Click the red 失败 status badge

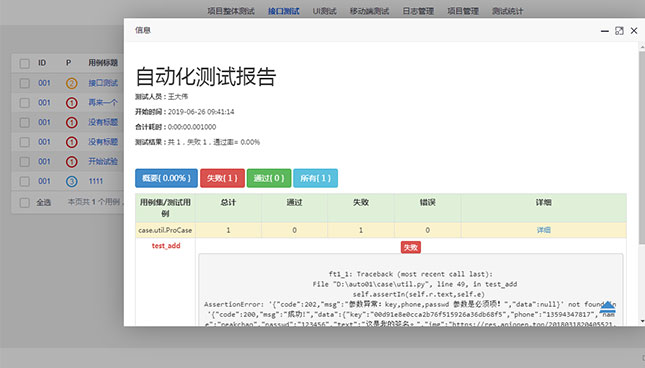pyautogui.click(x=411, y=247)
